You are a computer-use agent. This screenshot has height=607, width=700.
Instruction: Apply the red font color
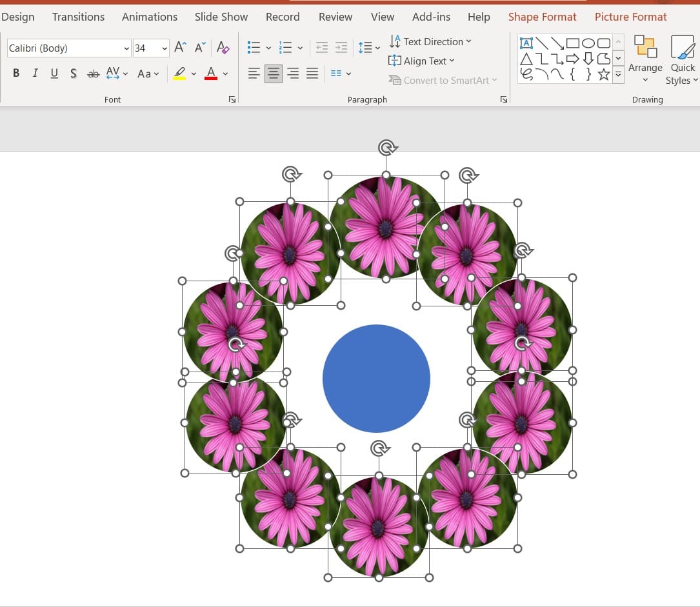(211, 73)
